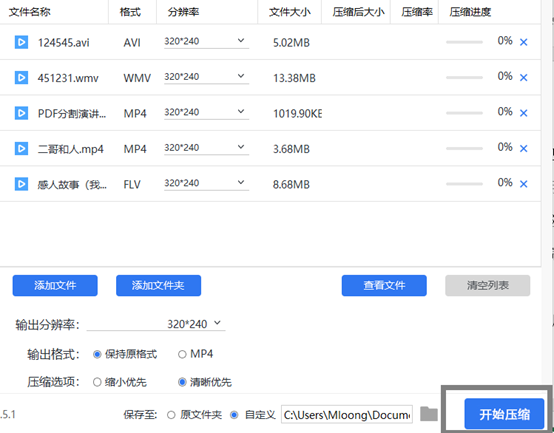Click the play icon beside the 感人故事 file
Viewport: 554px width, 433px height.
click(21, 184)
